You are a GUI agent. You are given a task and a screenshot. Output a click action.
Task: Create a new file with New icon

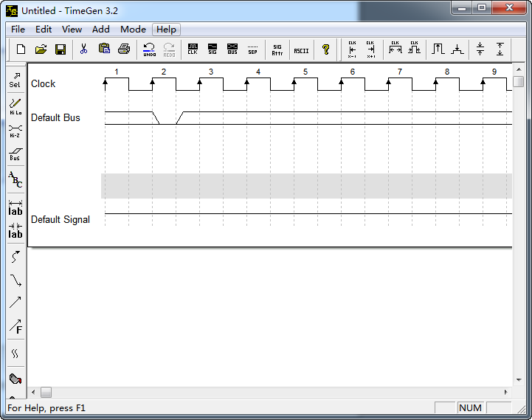[21, 49]
